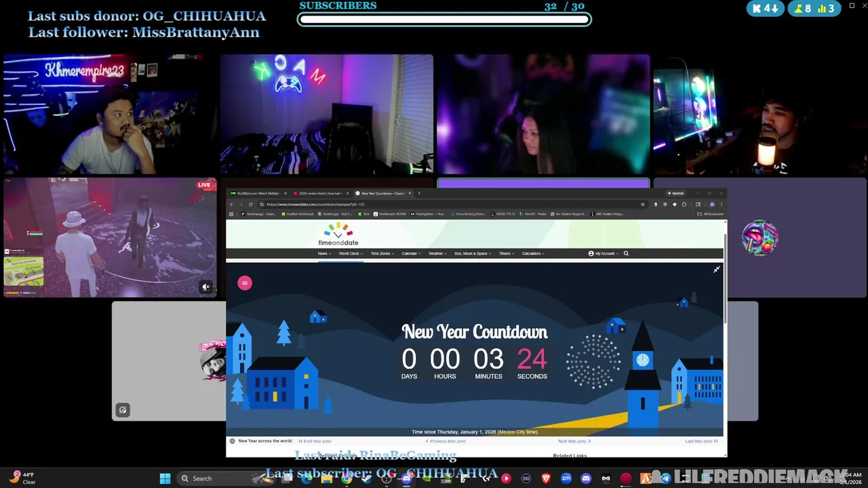The height and width of the screenshot is (488, 868).
Task: Expand the World Clock menu
Action: coord(351,253)
